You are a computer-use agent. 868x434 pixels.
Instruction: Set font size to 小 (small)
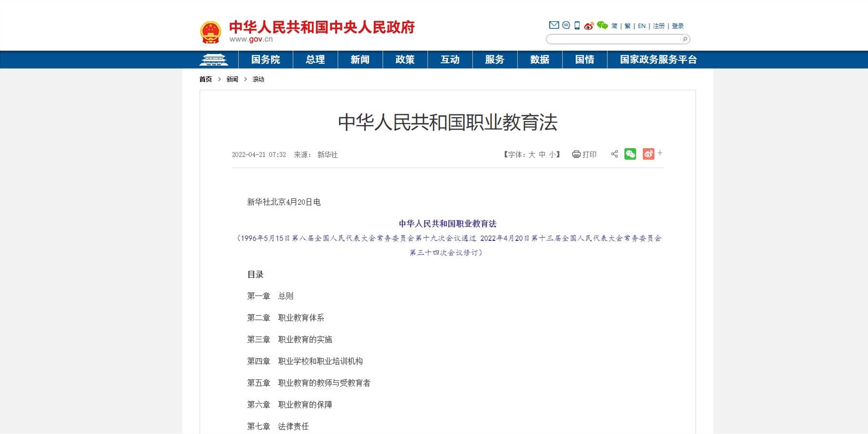[x=552, y=154]
